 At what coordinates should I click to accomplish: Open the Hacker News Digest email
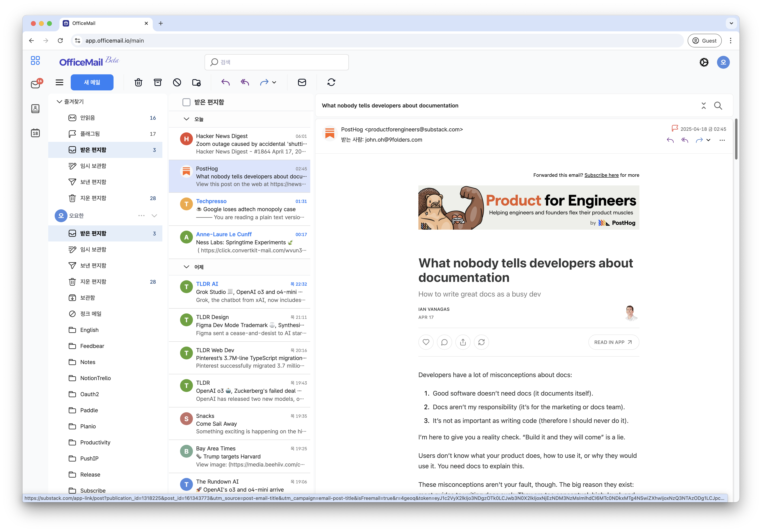(240, 144)
